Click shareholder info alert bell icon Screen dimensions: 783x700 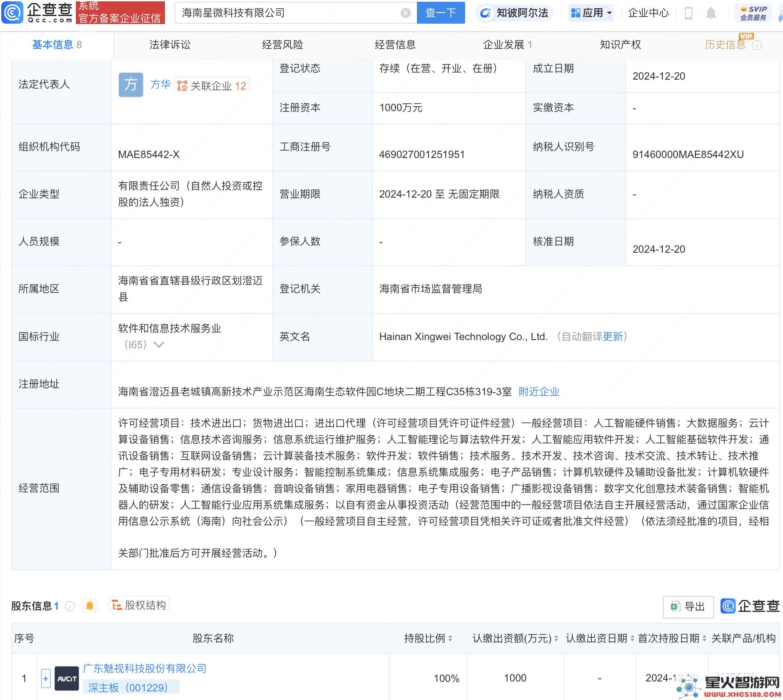(90, 606)
